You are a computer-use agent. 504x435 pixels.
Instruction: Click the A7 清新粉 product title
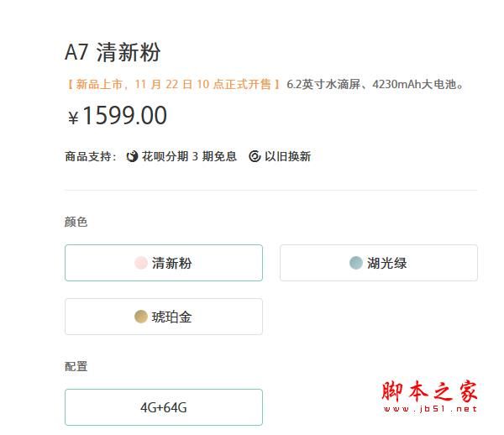point(113,52)
